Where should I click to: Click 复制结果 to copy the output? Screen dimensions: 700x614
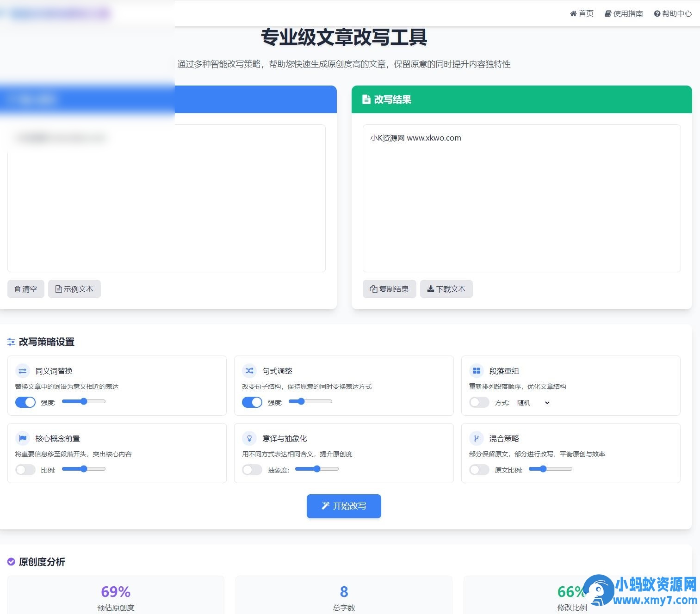[x=389, y=289]
